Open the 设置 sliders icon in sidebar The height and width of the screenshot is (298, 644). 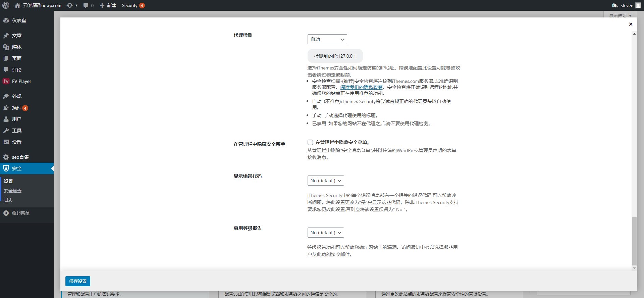[6, 142]
